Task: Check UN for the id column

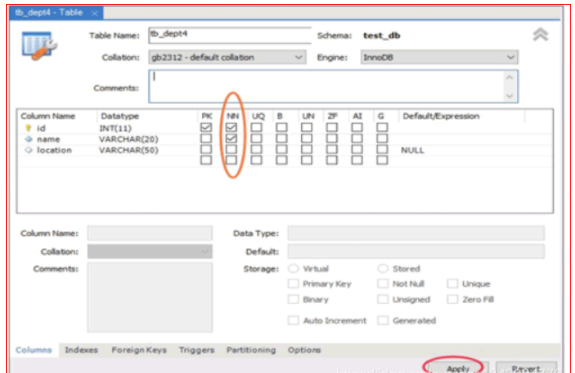Action: click(x=307, y=127)
